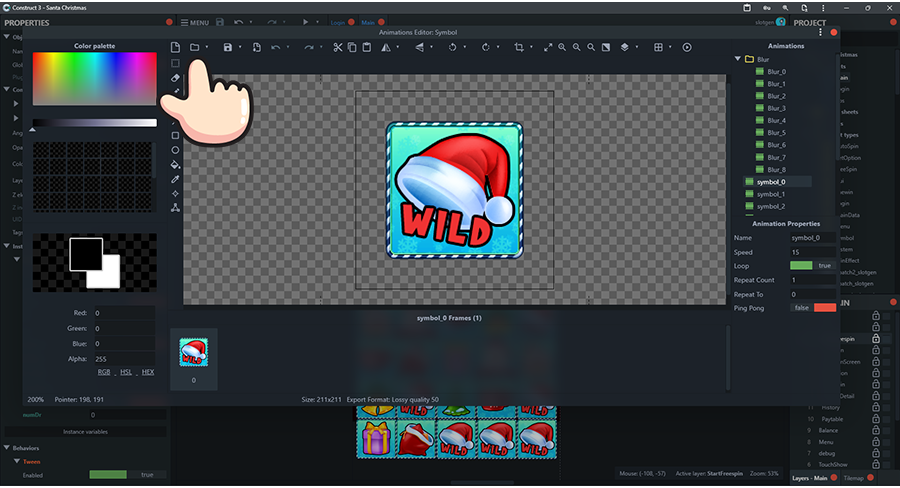
Task: Click the resize image arrows icon
Action: tap(548, 47)
